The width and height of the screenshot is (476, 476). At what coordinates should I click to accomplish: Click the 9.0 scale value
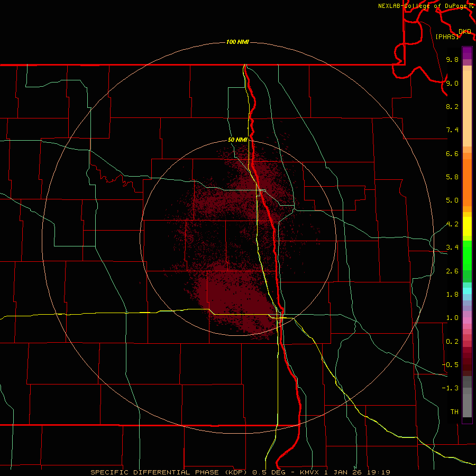click(452, 83)
